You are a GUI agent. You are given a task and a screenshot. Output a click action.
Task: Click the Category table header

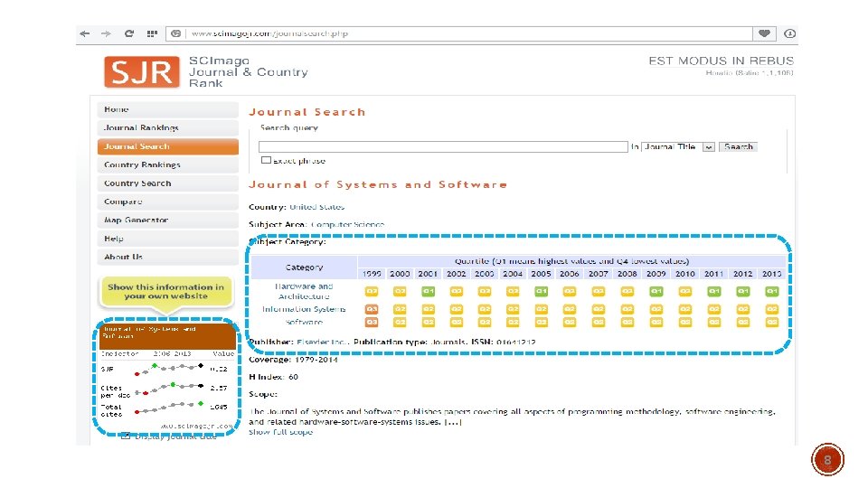304,267
